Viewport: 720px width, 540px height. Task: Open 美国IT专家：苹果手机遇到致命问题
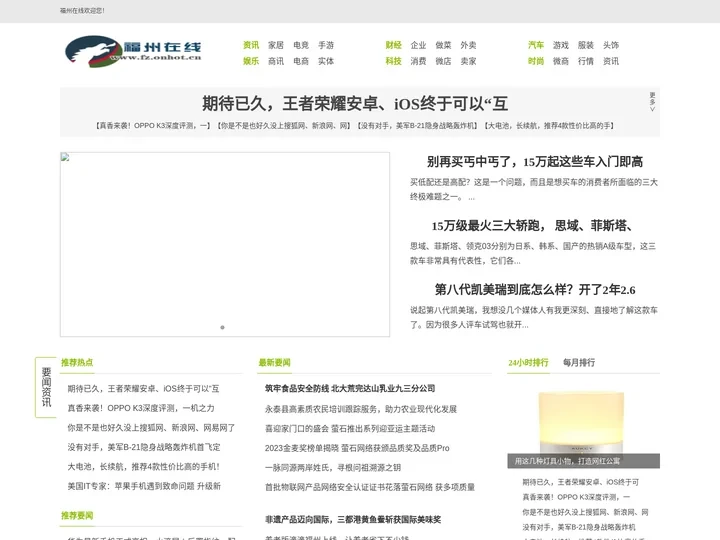144,486
